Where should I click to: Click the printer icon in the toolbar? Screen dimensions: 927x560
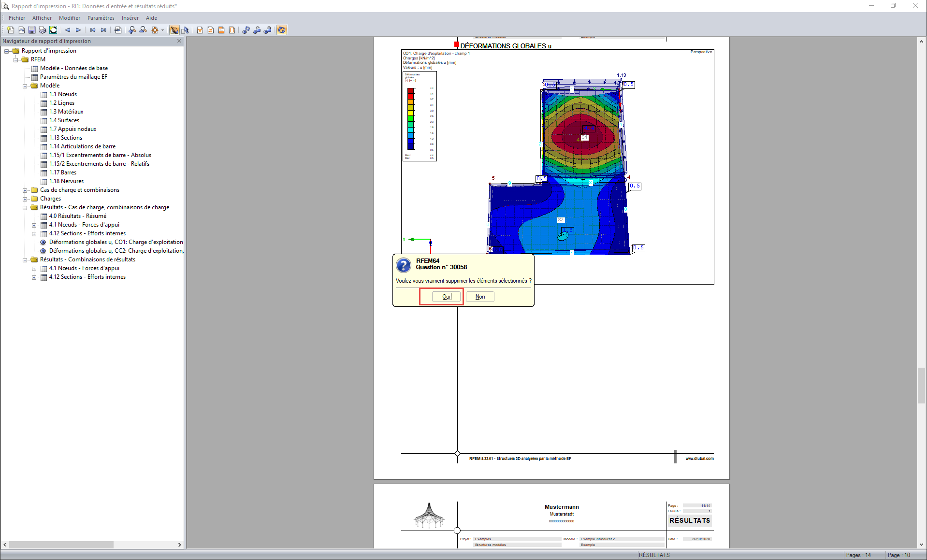click(x=43, y=30)
